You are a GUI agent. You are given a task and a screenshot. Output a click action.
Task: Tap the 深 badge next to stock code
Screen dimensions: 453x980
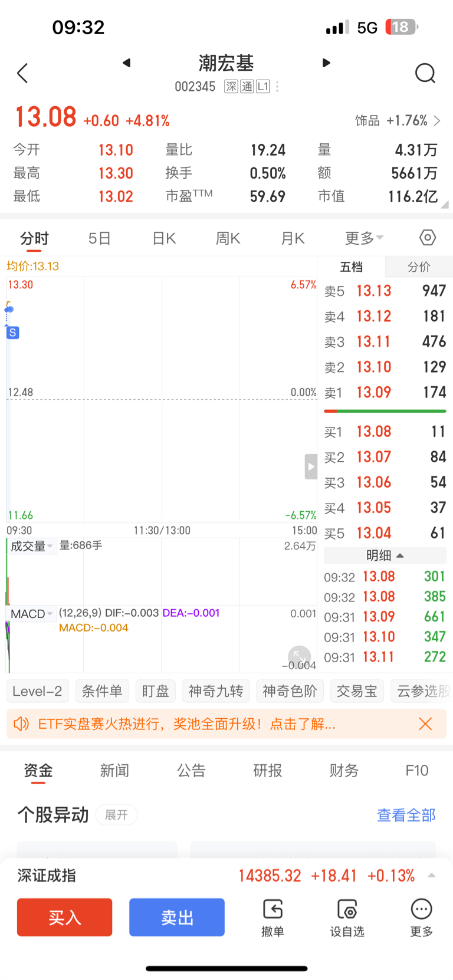point(231,87)
